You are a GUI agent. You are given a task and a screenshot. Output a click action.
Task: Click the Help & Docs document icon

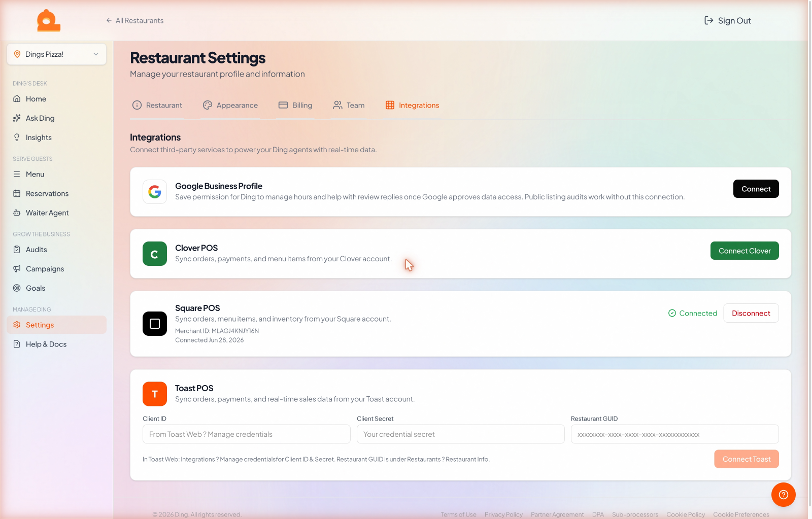17,344
